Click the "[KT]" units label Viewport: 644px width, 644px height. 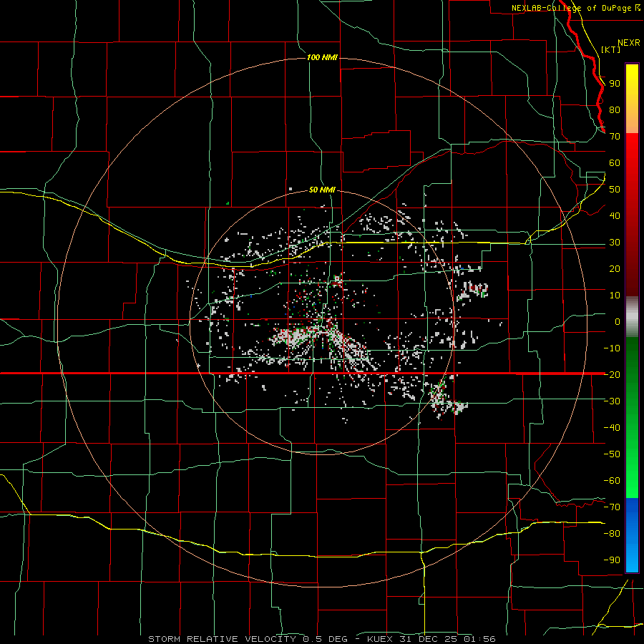(610, 49)
